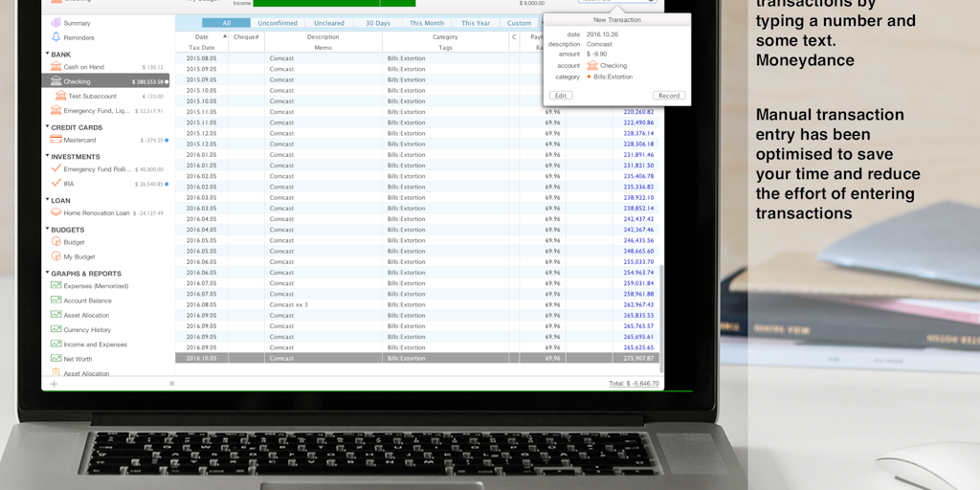The height and width of the screenshot is (490, 980).
Task: Switch to the Uncleared tab
Action: click(329, 23)
